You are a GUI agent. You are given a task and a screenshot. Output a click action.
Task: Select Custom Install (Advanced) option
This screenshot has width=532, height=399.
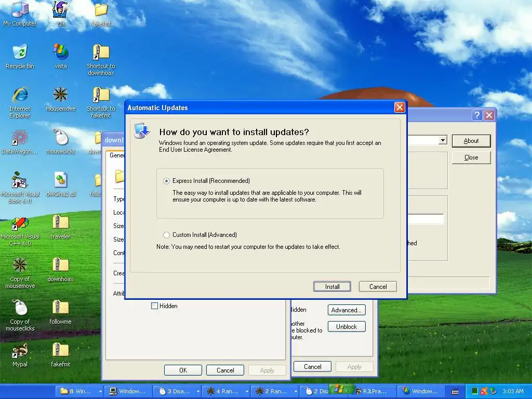coord(166,235)
